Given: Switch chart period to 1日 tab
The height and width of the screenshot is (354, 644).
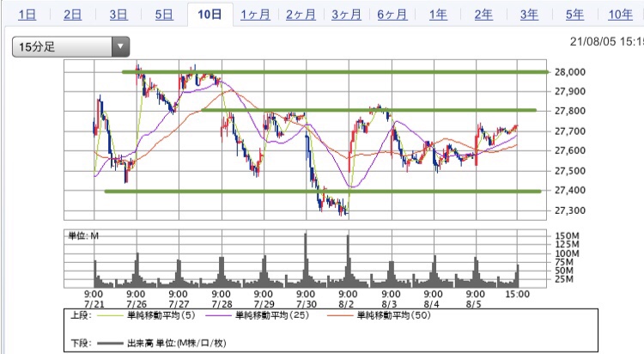Looking at the screenshot, I should point(27,15).
